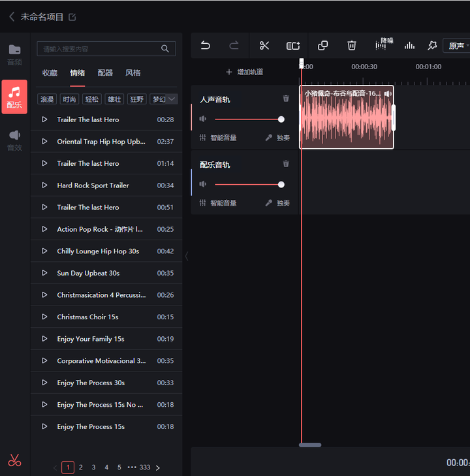Delete the 配乐音轨 track
The width and height of the screenshot is (470, 476).
click(286, 164)
